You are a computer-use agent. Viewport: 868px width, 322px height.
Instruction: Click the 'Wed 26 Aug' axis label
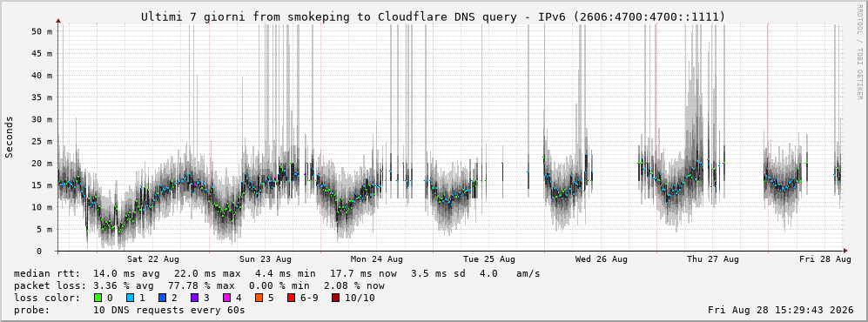pos(602,259)
